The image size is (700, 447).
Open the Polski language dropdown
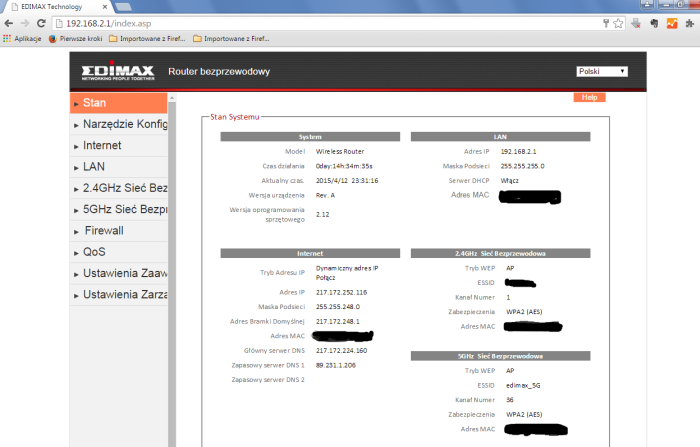(602, 71)
